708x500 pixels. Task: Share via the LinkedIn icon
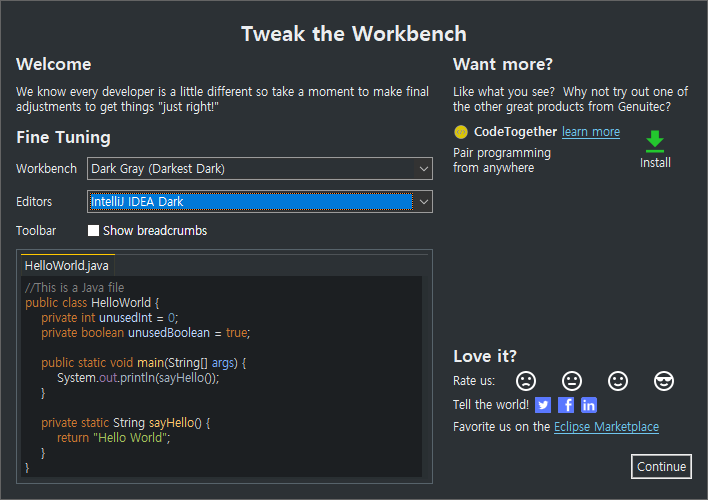[589, 405]
